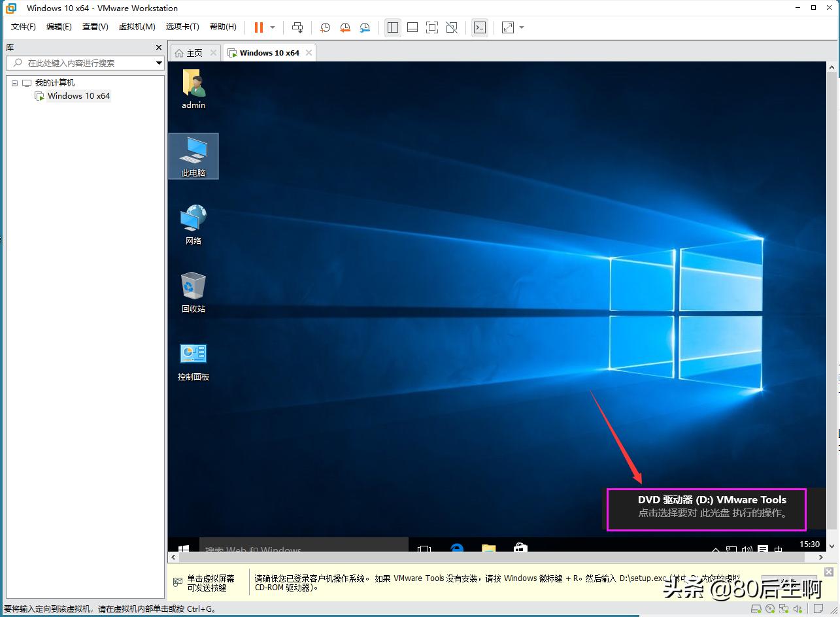The height and width of the screenshot is (617, 840).
Task: Click the Start button in the guest taskbar
Action: 183,548
